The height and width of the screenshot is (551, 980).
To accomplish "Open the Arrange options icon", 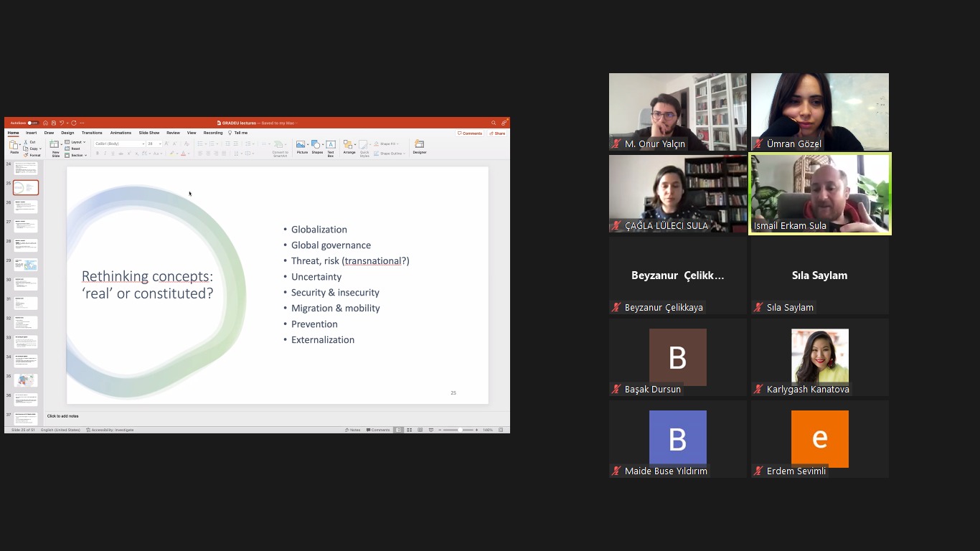I will tap(349, 146).
